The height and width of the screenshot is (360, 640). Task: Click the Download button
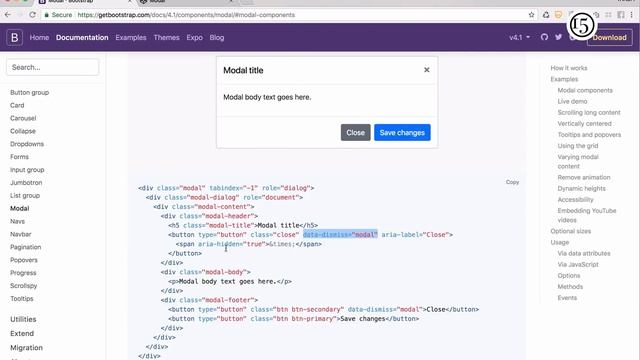tap(609, 38)
